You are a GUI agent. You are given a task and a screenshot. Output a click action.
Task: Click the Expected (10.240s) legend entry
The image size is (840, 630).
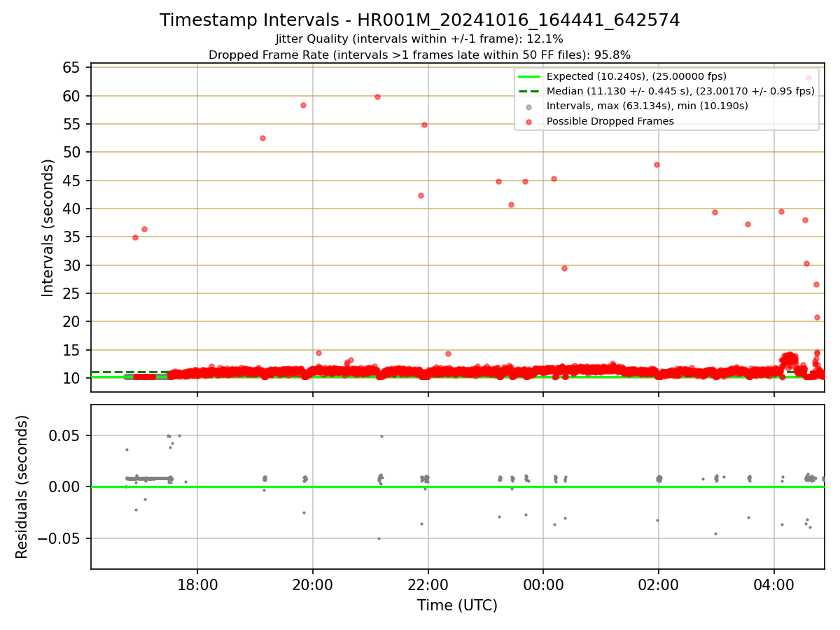636,76
